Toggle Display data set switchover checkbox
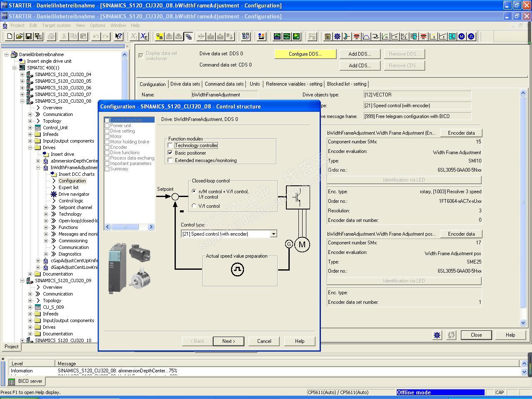Screen dimensions: 532x399 (141, 56)
